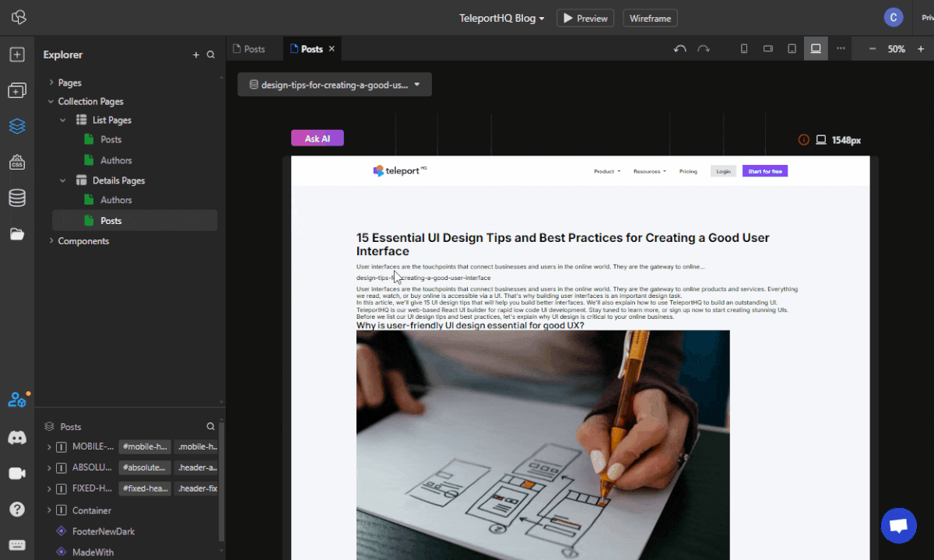
Task: Select the MadeWith layer
Action: [x=93, y=552]
